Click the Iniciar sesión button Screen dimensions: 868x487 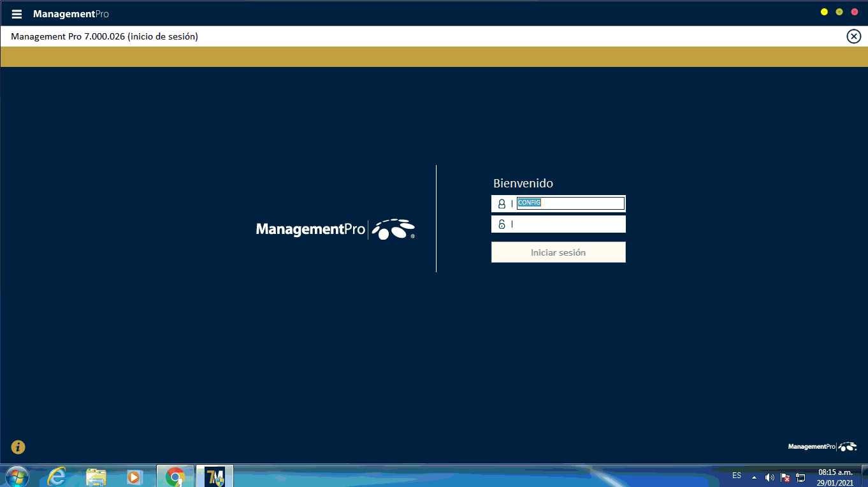pyautogui.click(x=558, y=252)
